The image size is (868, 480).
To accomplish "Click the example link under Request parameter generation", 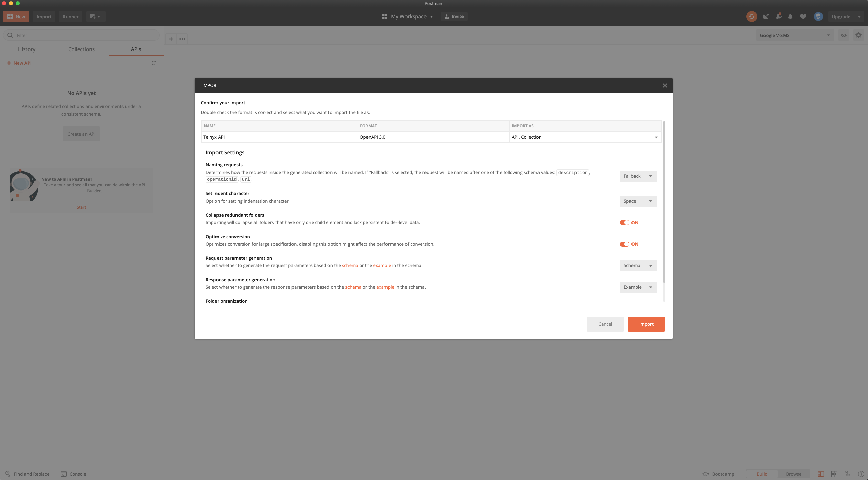I will (382, 265).
